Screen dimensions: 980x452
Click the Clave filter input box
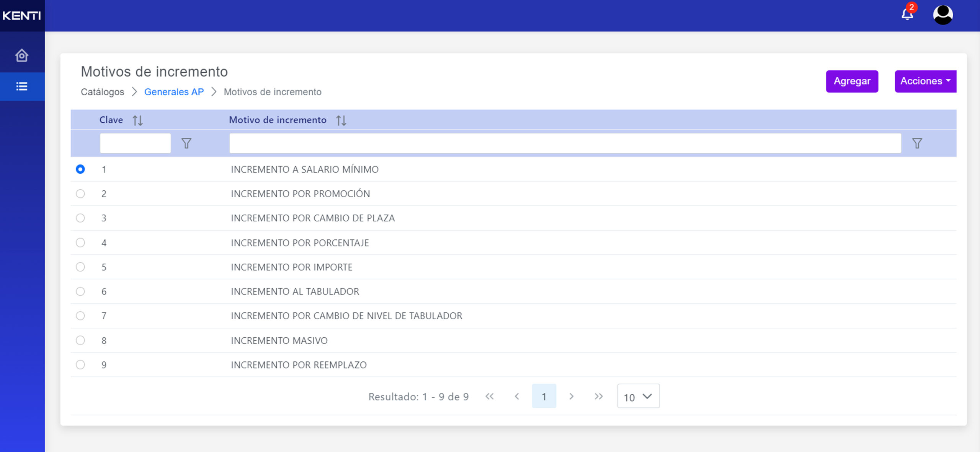(135, 143)
